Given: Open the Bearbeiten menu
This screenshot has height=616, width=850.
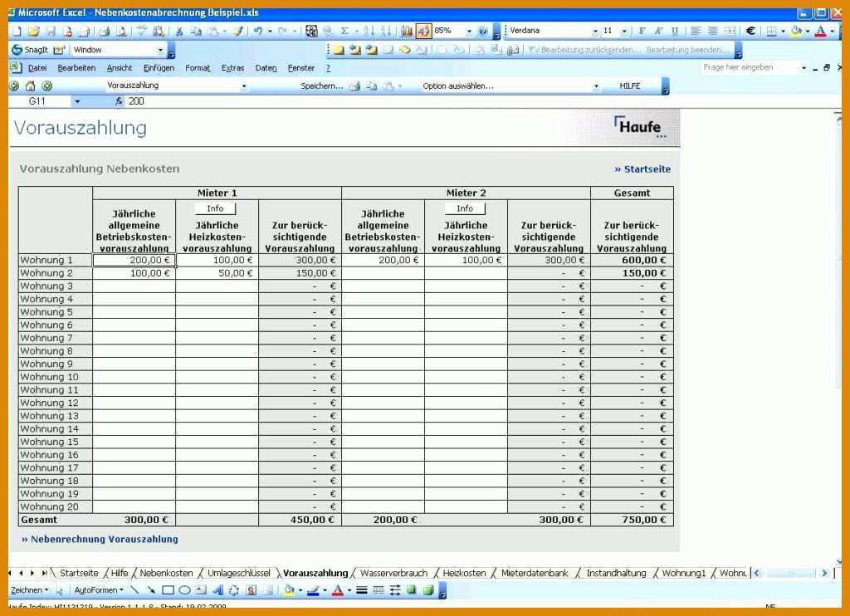Looking at the screenshot, I should (76, 68).
